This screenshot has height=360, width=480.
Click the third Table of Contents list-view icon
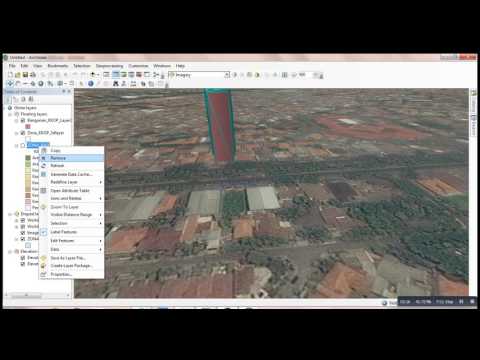coord(23,99)
